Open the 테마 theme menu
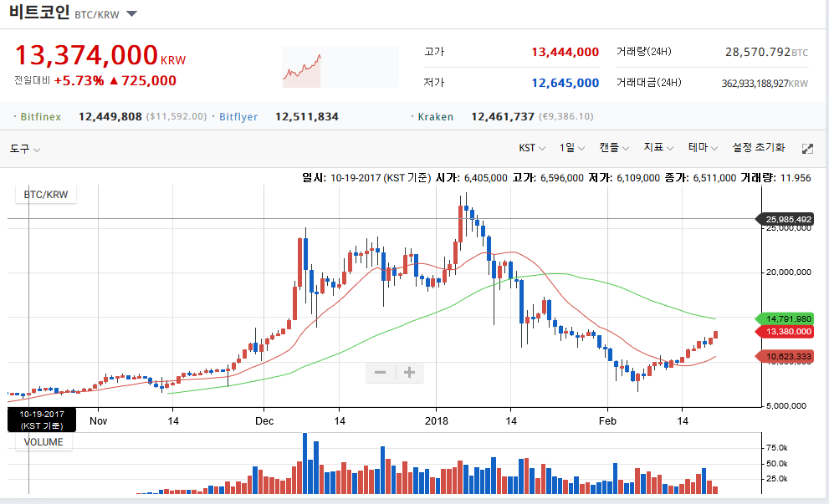The width and height of the screenshot is (829, 504). 703,148
